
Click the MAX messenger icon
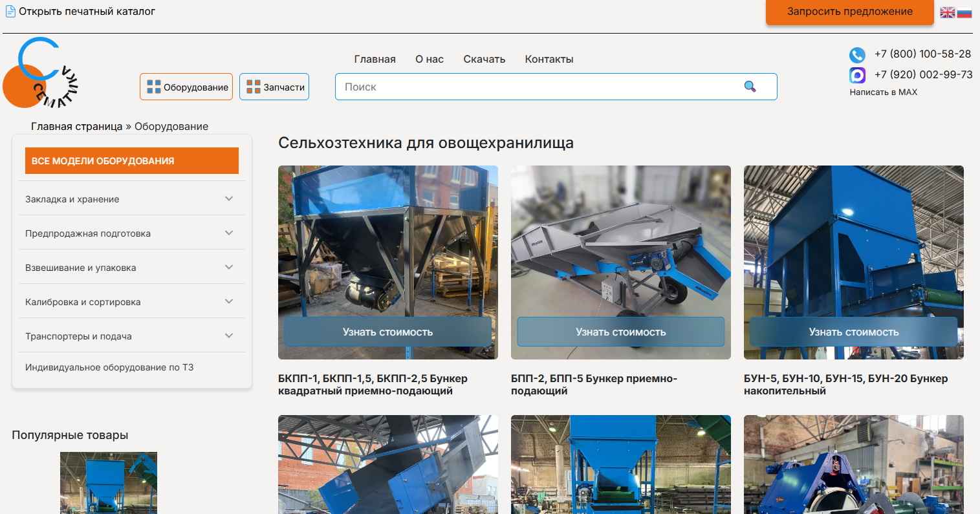(x=857, y=76)
